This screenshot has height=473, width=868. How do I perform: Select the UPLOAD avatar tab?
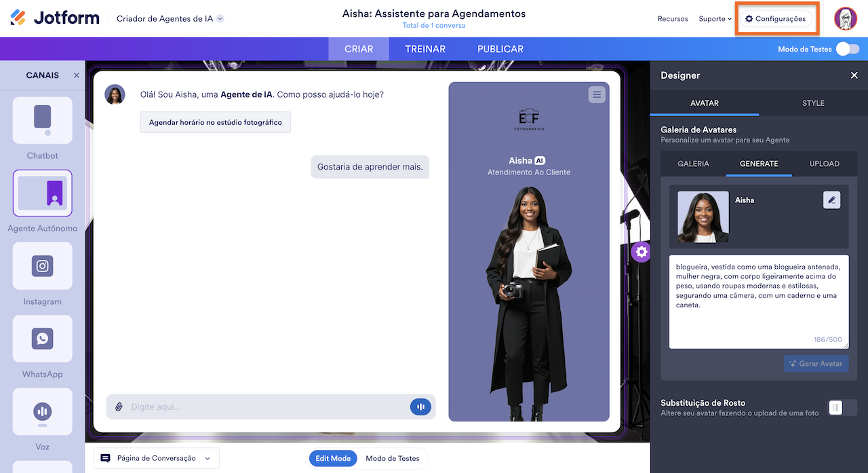pos(825,164)
